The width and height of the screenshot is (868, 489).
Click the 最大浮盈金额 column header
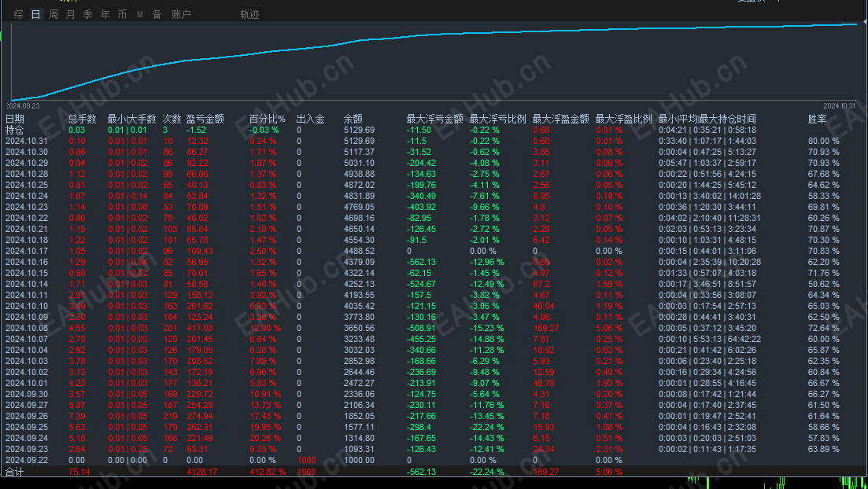tap(561, 119)
